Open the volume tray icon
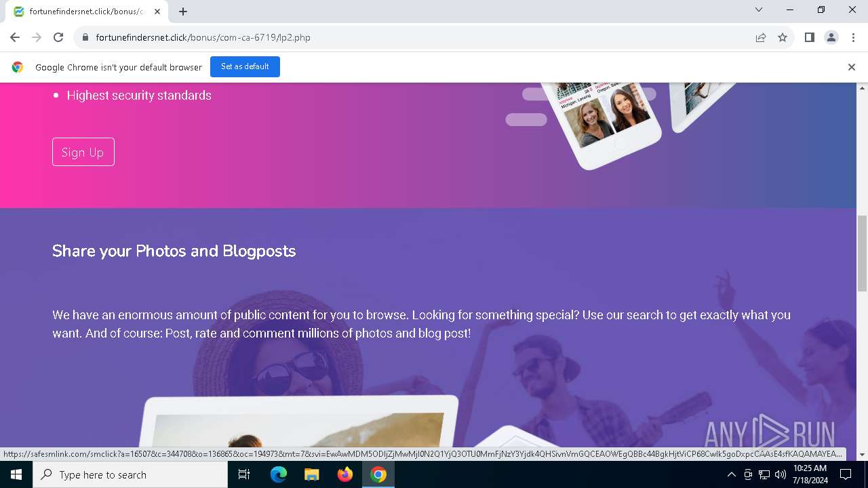868x488 pixels. (x=781, y=474)
